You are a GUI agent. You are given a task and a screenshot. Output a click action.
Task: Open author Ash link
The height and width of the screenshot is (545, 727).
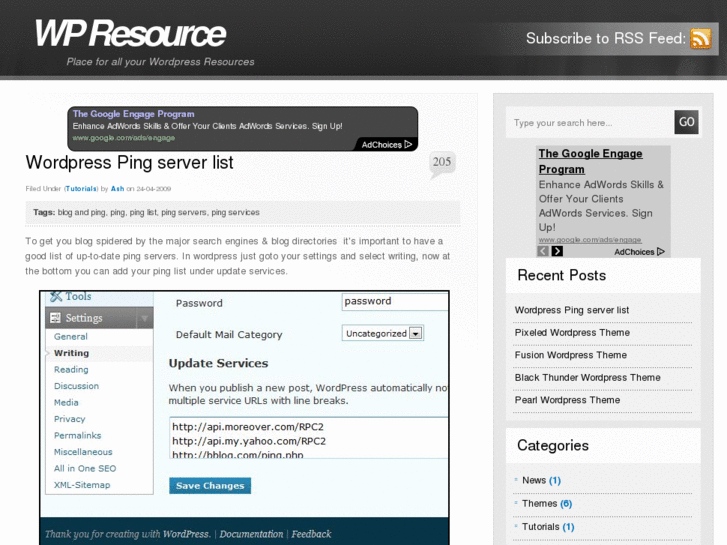pos(117,189)
